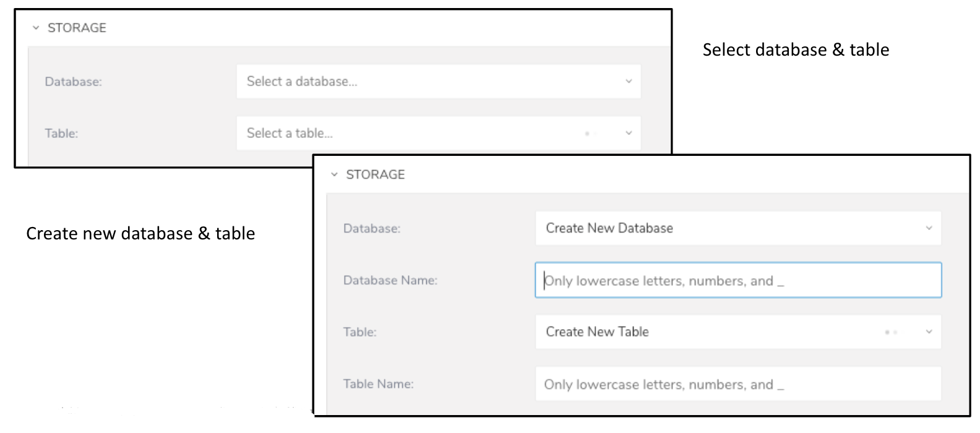Click the arrow icon on "Select a database..." field

pos(629,82)
